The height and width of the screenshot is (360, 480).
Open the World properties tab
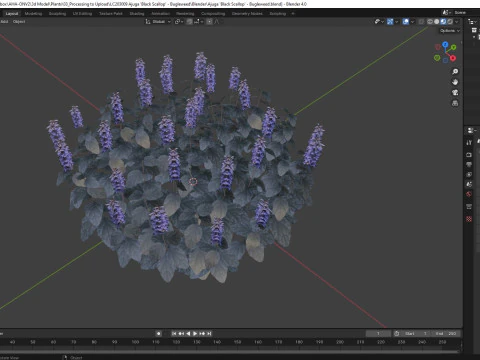[x=469, y=194]
